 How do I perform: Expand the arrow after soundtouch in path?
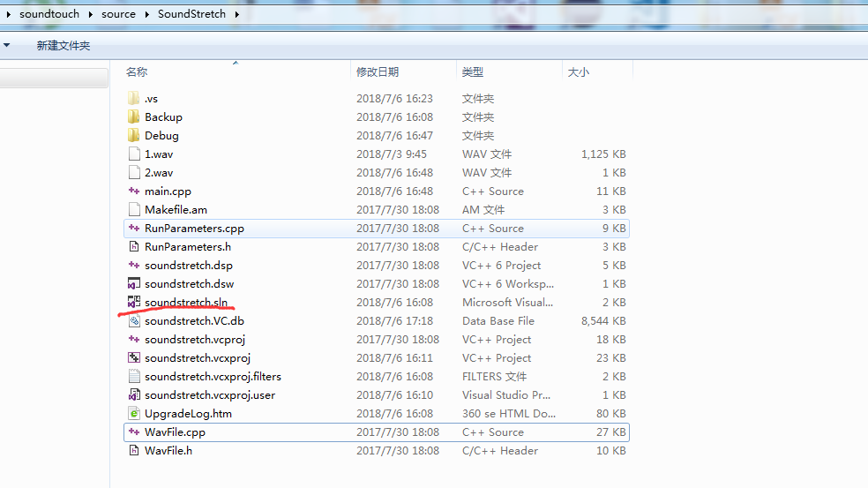tap(91, 14)
